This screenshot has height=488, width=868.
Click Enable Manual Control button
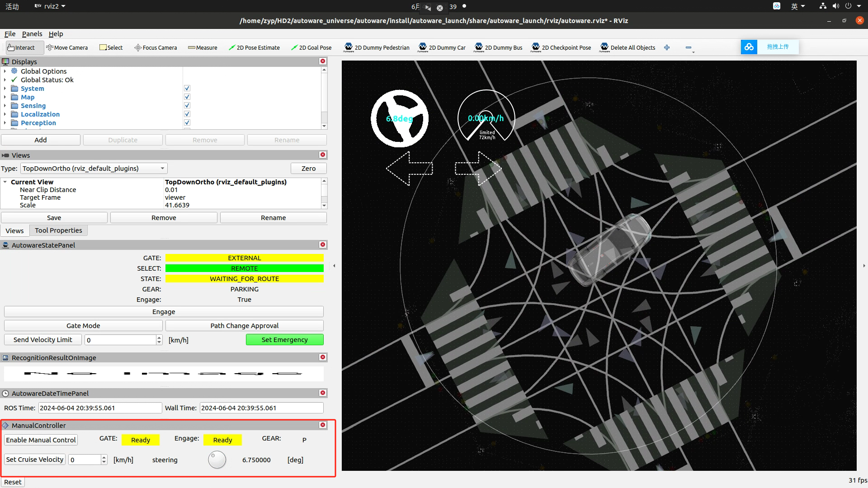pyautogui.click(x=41, y=440)
